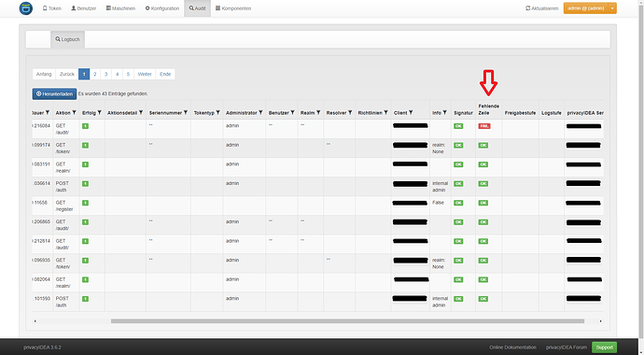
Task: Filter the Tokentyp column
Action: (218, 113)
